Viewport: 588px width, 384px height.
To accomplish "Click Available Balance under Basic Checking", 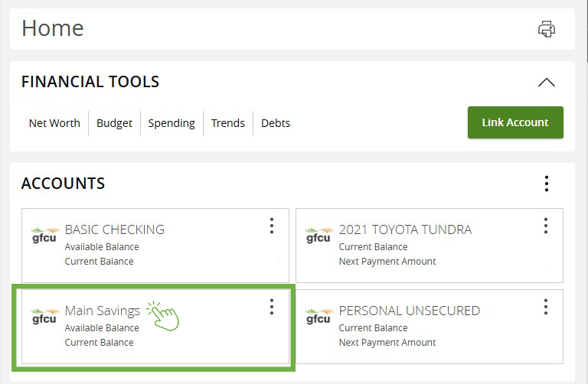I will click(x=102, y=247).
